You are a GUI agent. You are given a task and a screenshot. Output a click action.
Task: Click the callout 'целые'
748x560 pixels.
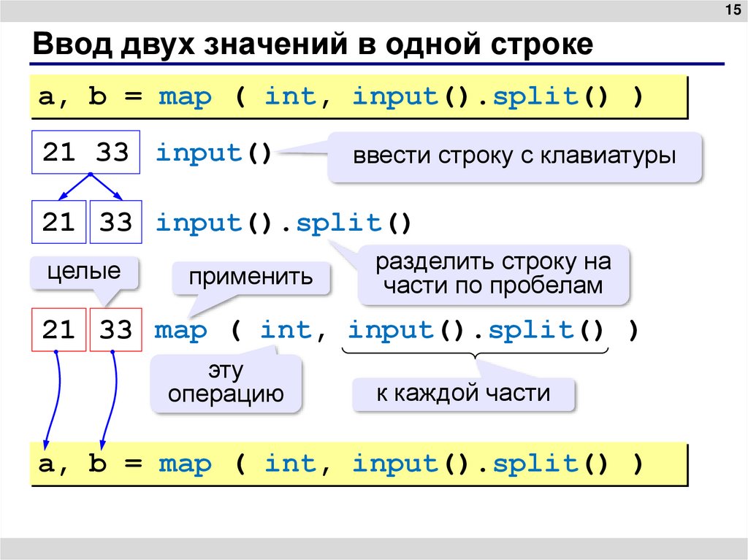coord(84,272)
